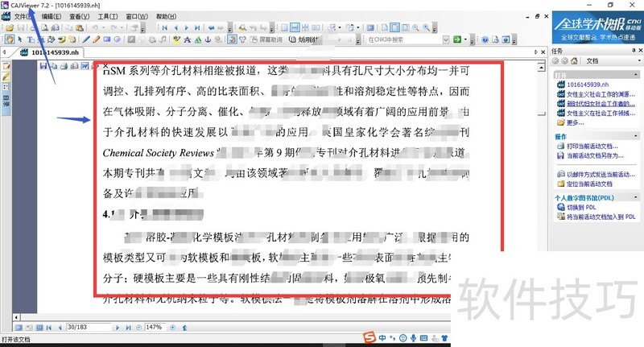Image resolution: width=644 pixels, height=347 pixels.
Task: Switch to the 1016145939.nh document tab
Action: click(x=50, y=52)
